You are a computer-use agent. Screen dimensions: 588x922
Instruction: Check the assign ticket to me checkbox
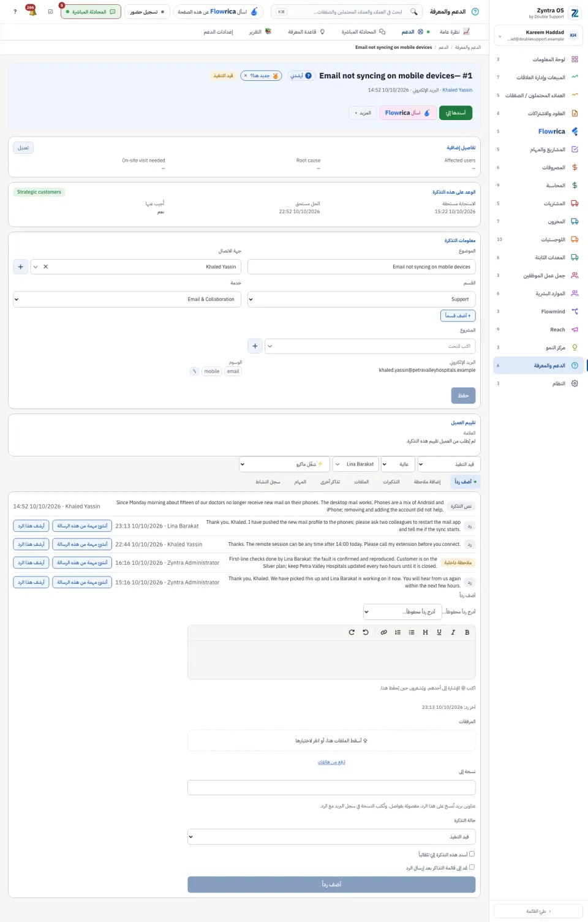pyautogui.click(x=472, y=854)
